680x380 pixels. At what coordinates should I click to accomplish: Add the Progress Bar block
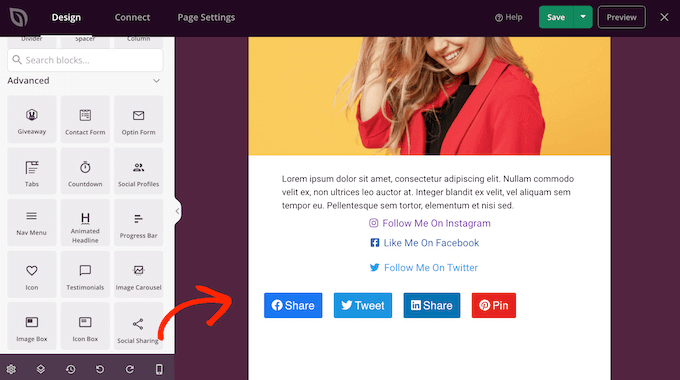[x=138, y=223]
